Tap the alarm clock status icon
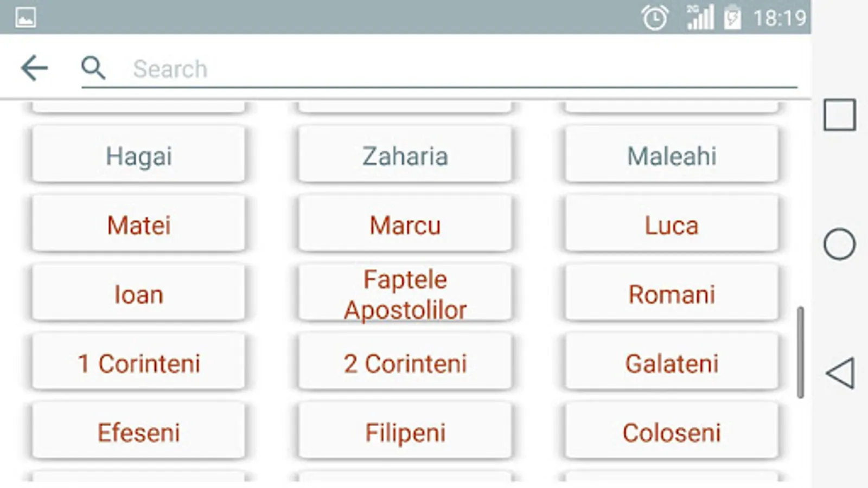The width and height of the screenshot is (868, 488). pyautogui.click(x=655, y=18)
